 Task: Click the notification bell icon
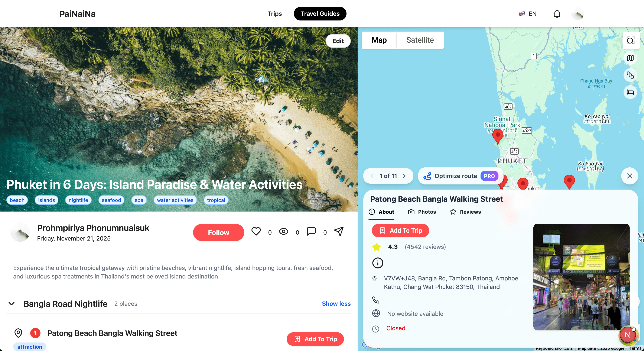coord(557,14)
